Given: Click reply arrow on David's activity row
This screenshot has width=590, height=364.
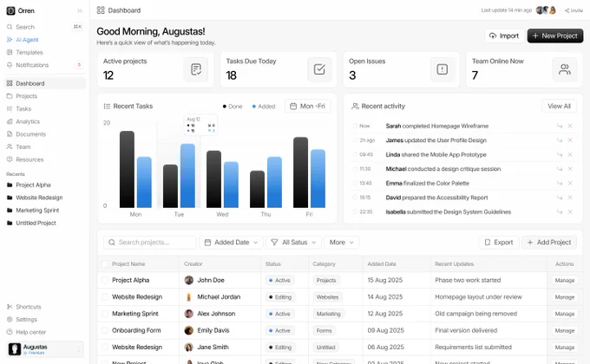Looking at the screenshot, I should (x=560, y=198).
